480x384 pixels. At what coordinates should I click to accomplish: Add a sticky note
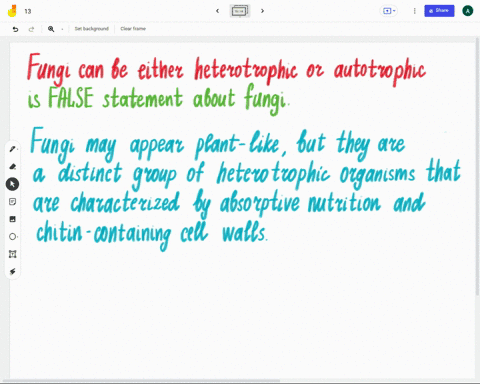[12, 202]
